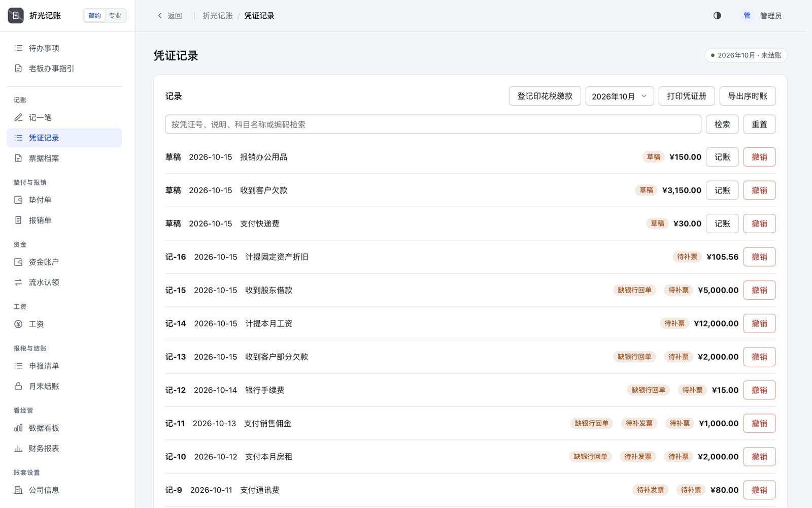Click the 检索 search button
The height and width of the screenshot is (508, 812).
click(x=722, y=124)
